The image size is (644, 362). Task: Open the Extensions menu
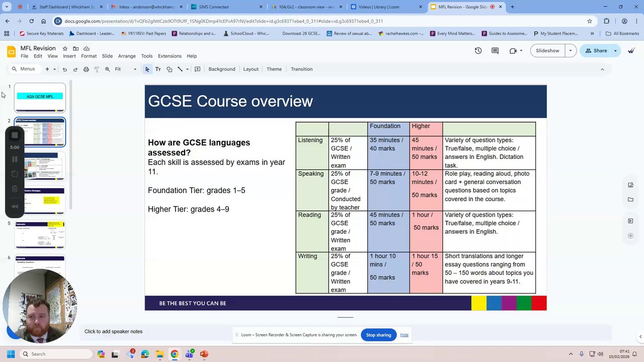click(x=170, y=56)
